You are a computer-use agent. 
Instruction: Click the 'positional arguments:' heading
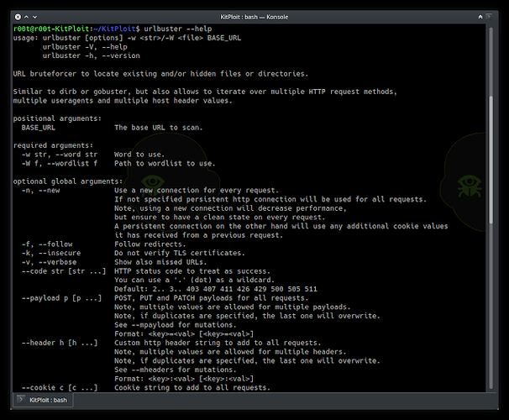pos(57,118)
